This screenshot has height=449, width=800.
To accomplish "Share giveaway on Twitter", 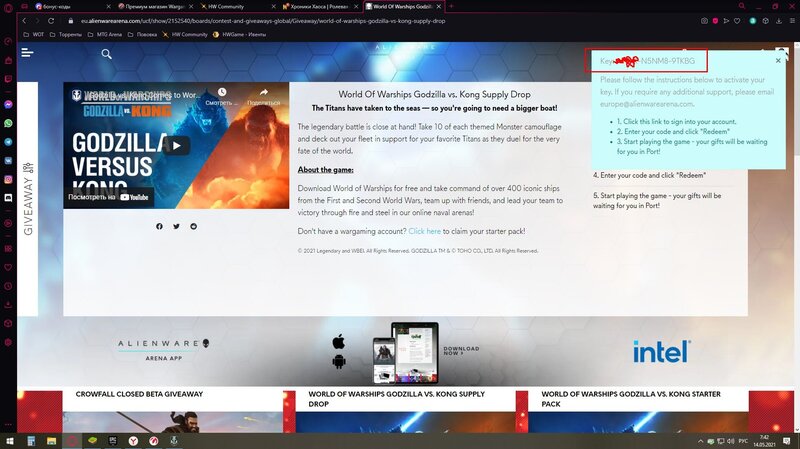I will [176, 226].
